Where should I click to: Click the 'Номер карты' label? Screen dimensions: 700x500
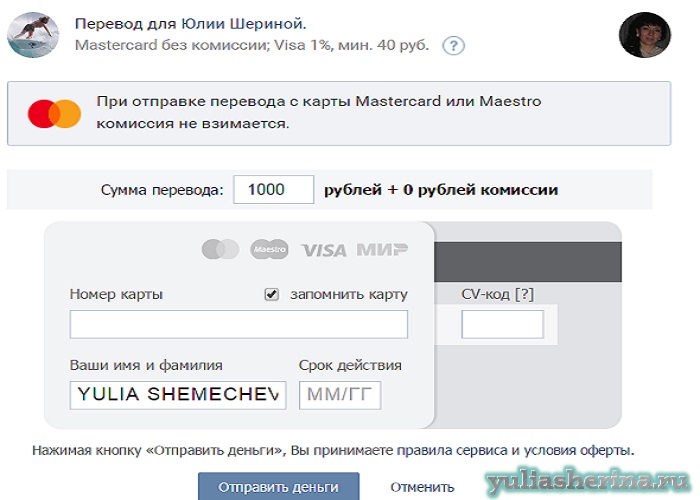(116, 294)
